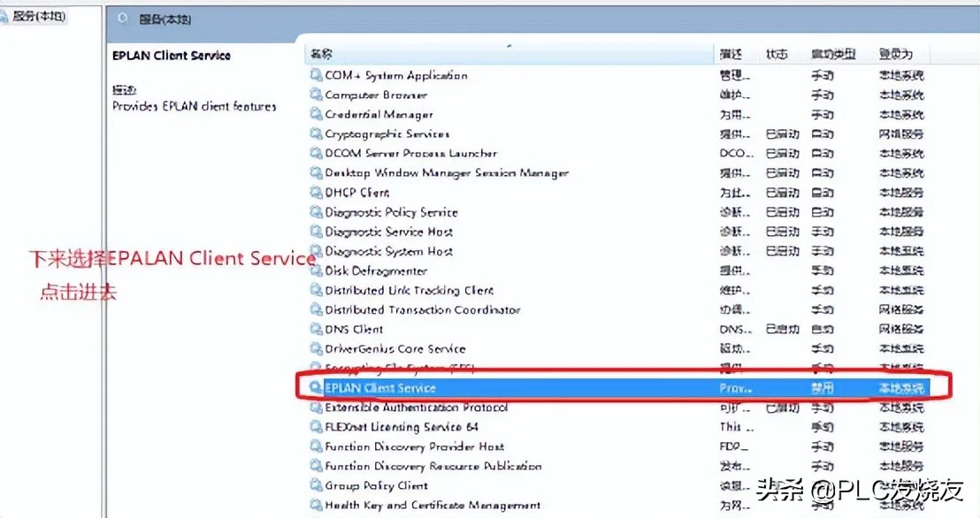Click the Function Discovery Provider Host icon
Viewport: 980px width, 518px height.
coord(317,446)
